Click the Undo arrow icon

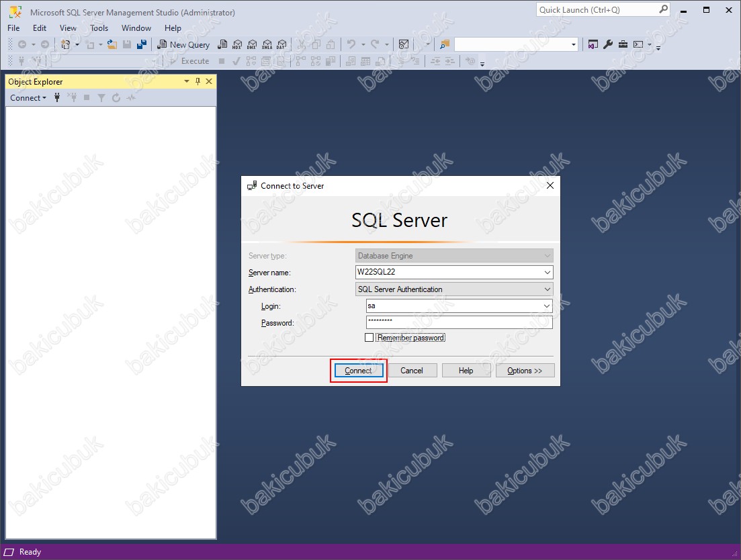click(x=351, y=44)
